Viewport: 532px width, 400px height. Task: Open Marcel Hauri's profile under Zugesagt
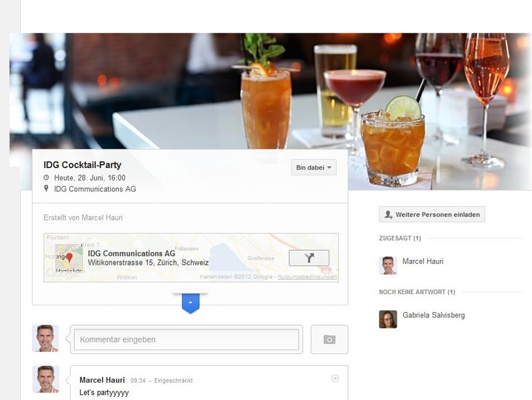(423, 261)
